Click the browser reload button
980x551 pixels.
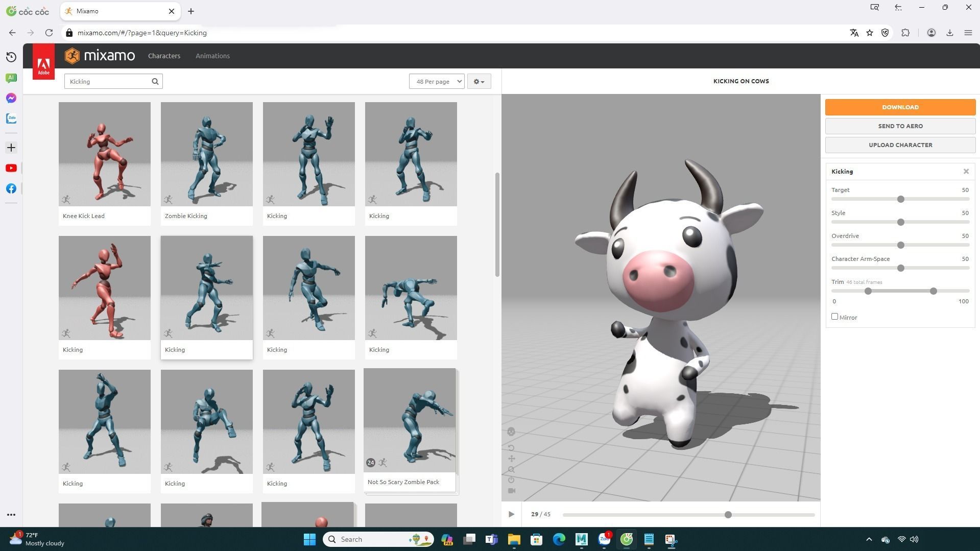[x=49, y=33]
